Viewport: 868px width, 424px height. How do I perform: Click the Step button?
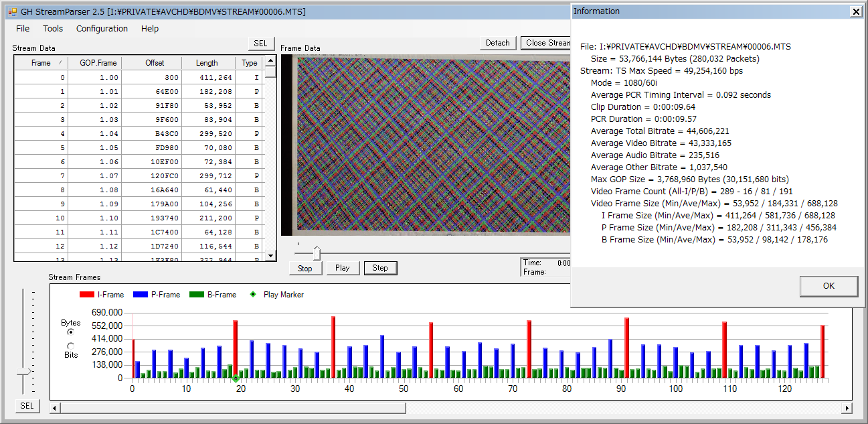coord(380,268)
